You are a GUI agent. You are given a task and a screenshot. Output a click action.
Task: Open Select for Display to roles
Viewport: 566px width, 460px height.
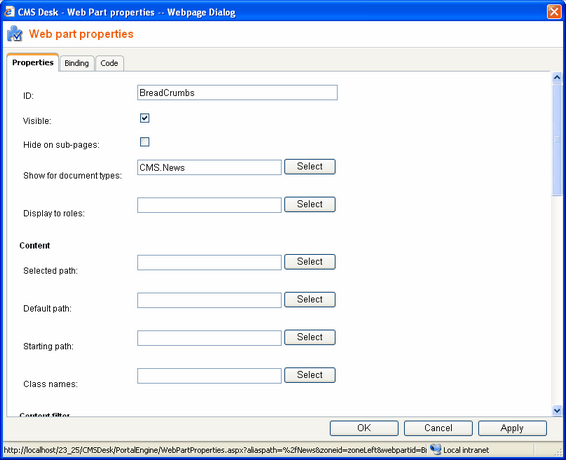310,204
